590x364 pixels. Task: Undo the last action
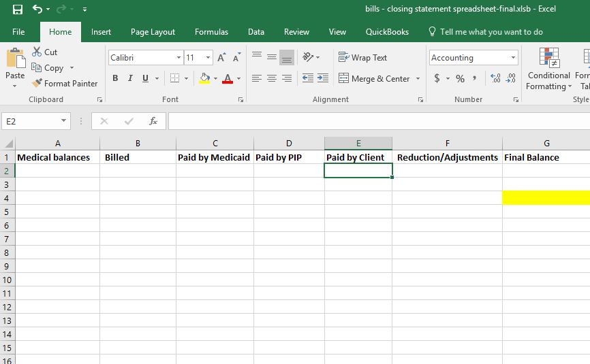click(37, 9)
